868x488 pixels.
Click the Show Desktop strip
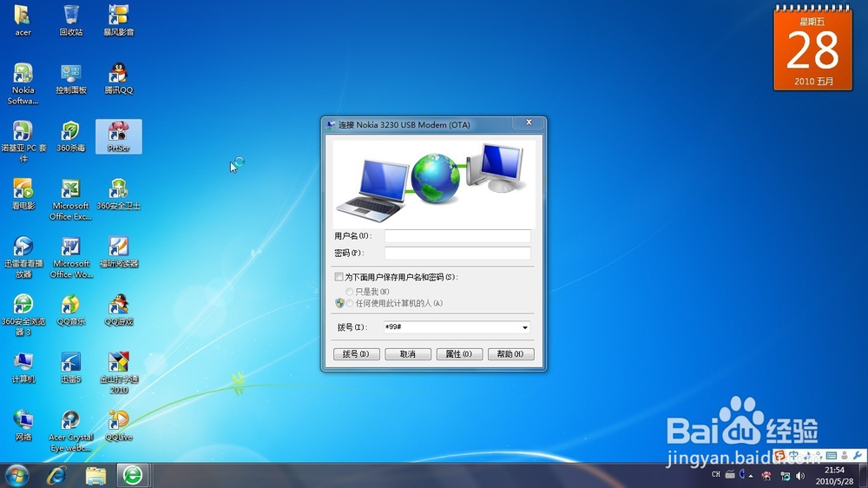click(864, 476)
